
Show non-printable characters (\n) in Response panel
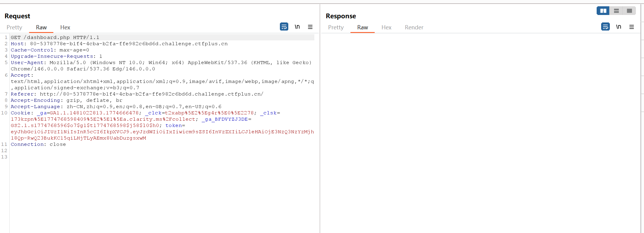[618, 27]
